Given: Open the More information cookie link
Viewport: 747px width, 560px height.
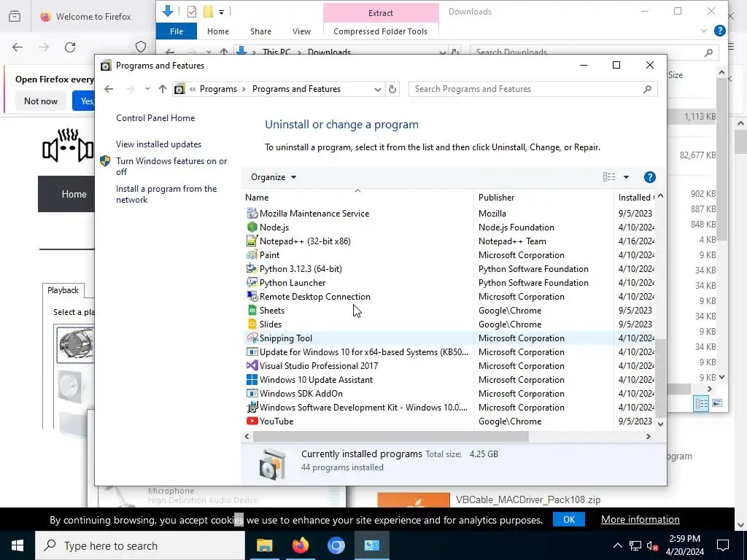Looking at the screenshot, I should pos(640,519).
